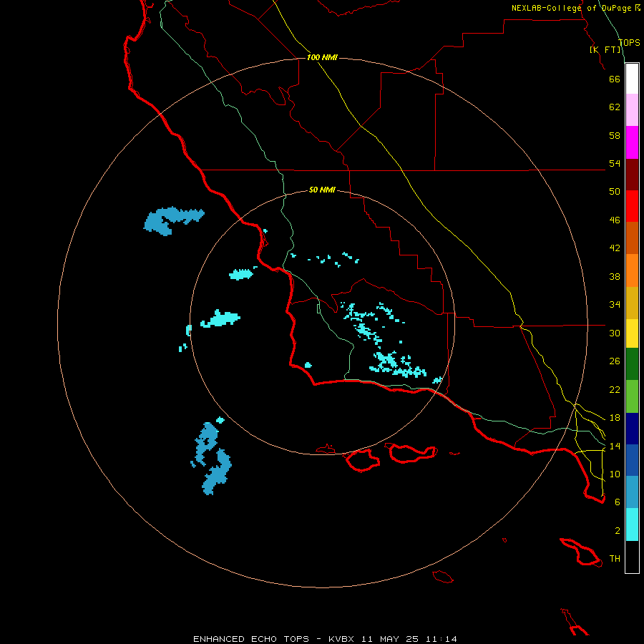
Task: Pick the dark orange 42-46 legend swatch
Action: point(632,238)
